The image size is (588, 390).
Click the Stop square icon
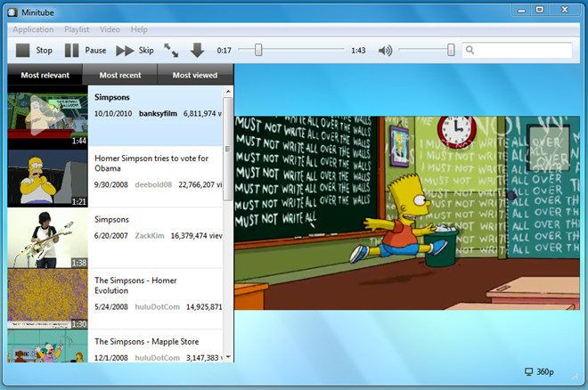22,50
